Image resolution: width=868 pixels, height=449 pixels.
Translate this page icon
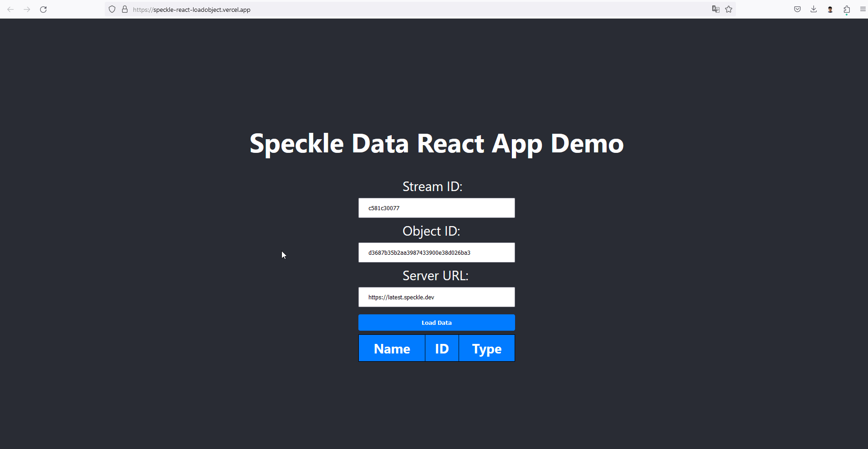(x=716, y=9)
